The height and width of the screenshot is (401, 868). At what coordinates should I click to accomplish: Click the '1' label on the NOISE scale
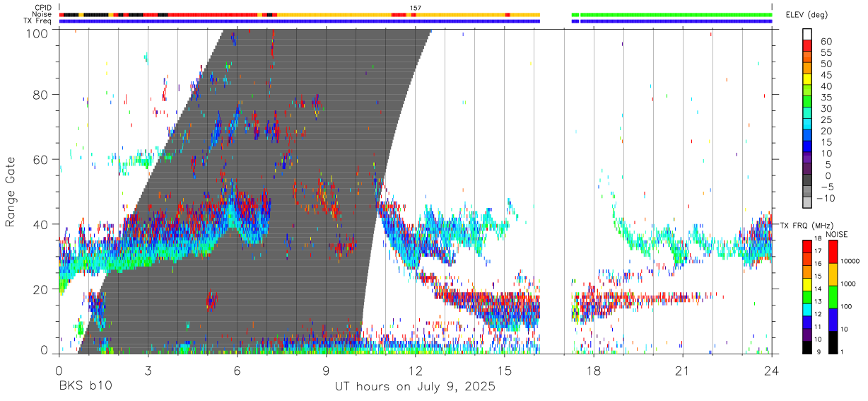[843, 351]
